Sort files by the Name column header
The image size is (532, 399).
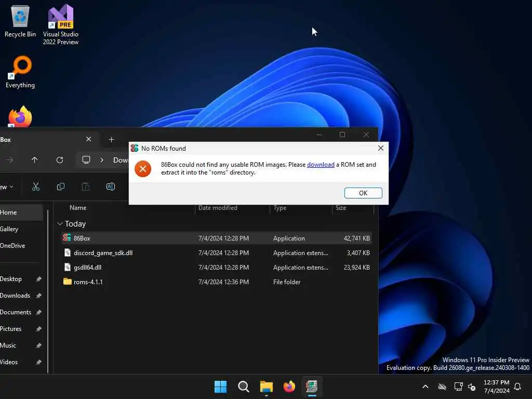point(78,208)
